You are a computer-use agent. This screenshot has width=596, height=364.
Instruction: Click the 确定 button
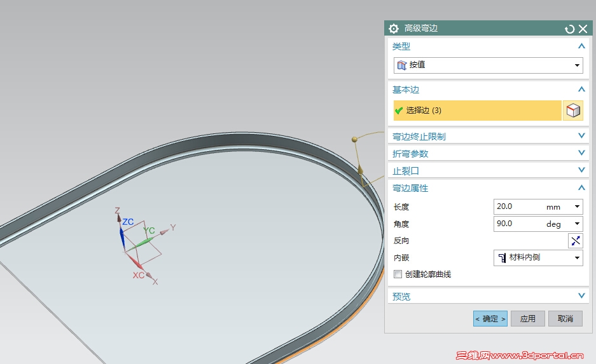coord(490,318)
